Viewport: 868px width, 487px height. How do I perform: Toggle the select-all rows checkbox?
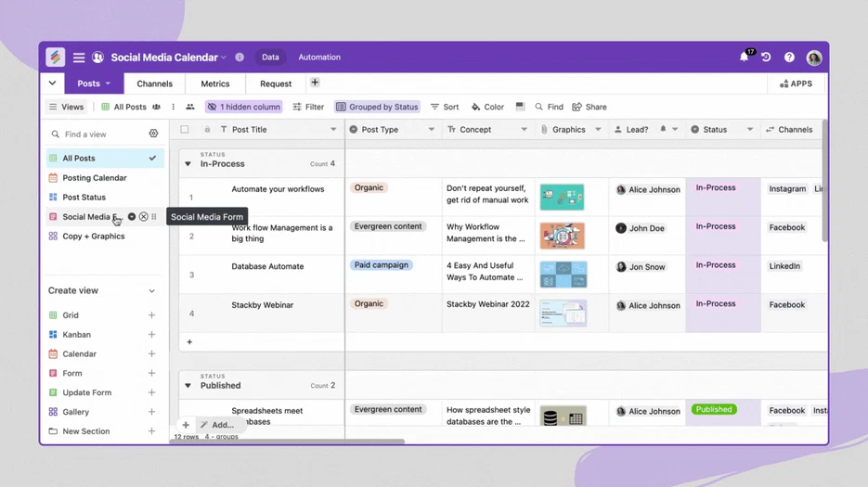(x=185, y=130)
